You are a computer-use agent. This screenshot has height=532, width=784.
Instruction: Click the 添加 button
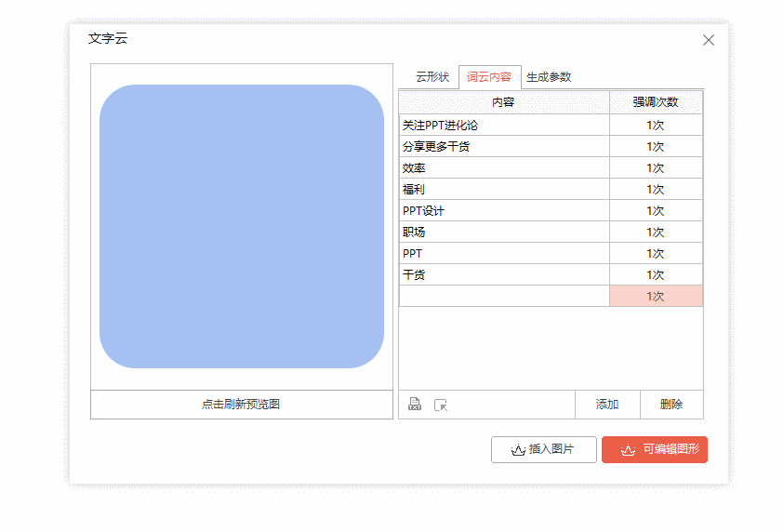(607, 404)
